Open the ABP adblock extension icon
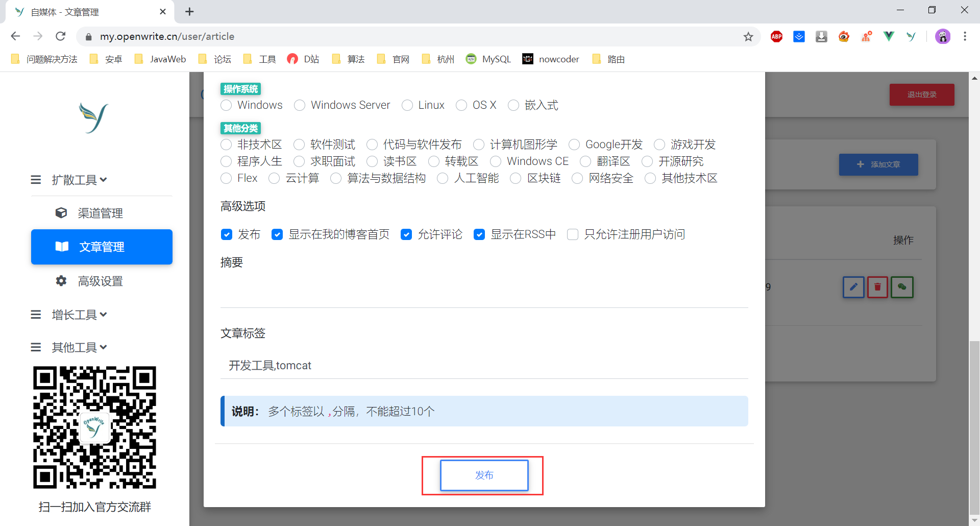The width and height of the screenshot is (980, 526). click(x=776, y=36)
